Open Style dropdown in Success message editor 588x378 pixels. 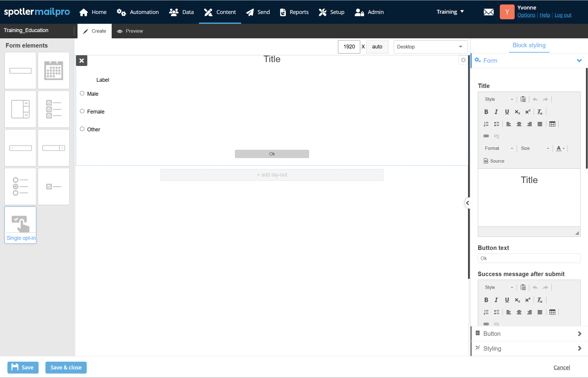(499, 287)
